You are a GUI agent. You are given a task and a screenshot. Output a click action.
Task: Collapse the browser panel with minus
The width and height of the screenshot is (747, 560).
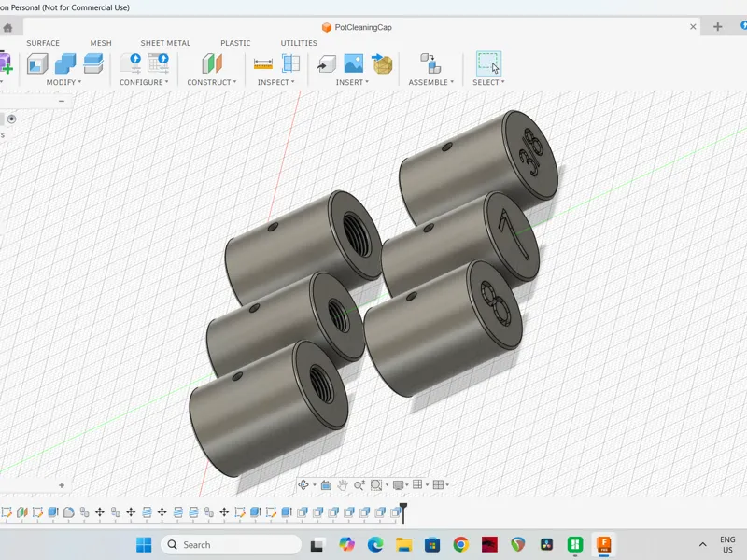point(62,101)
